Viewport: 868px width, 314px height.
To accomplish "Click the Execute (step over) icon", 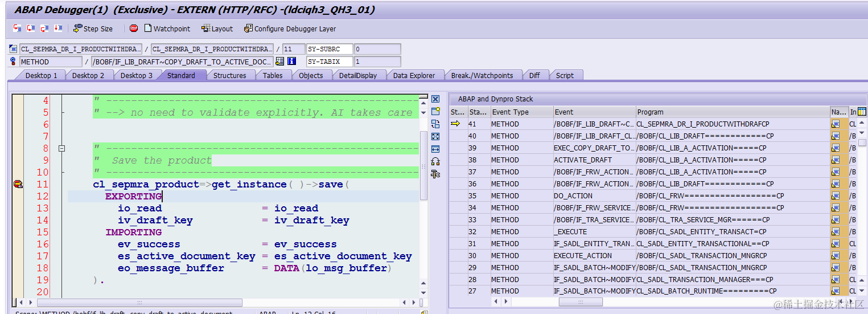I will pos(31,28).
